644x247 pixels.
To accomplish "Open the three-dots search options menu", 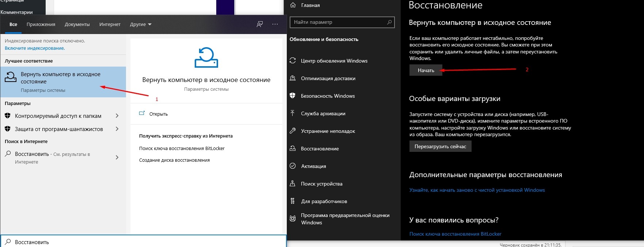I will [275, 25].
